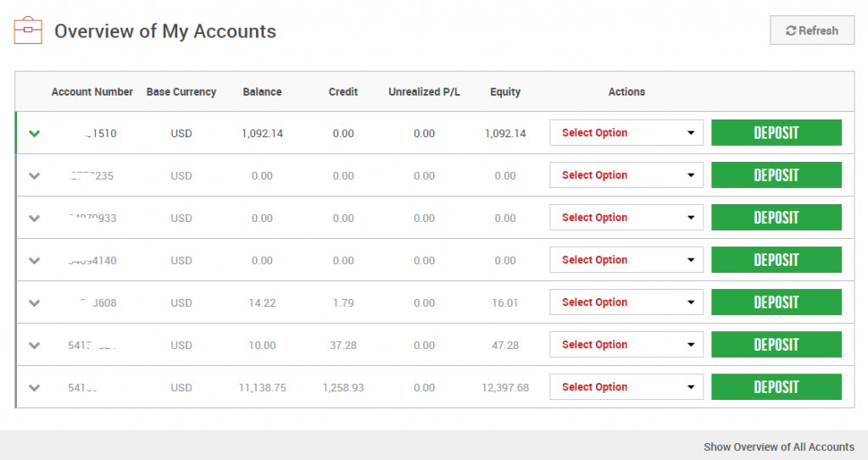Expand the row for account ending 3608

34,302
